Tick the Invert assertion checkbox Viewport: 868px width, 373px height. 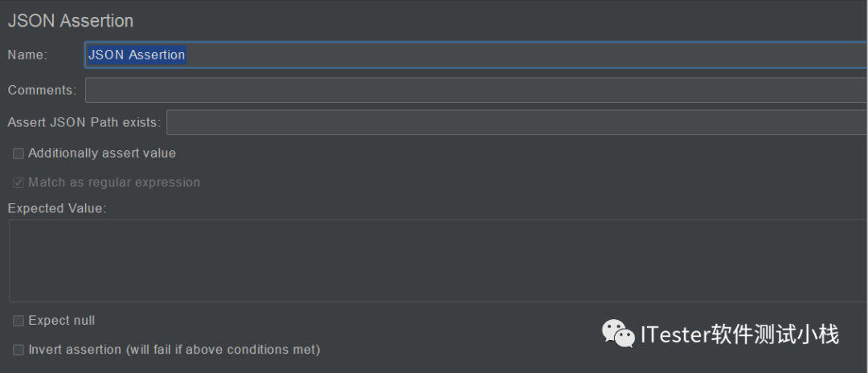click(18, 350)
